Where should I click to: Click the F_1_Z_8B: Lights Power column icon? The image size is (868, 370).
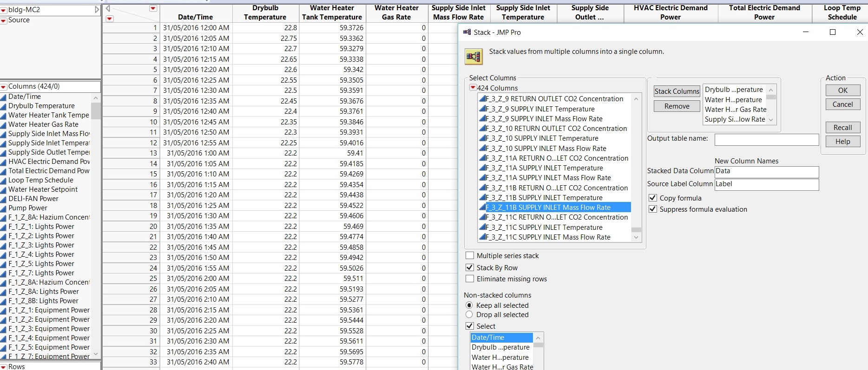coord(4,301)
